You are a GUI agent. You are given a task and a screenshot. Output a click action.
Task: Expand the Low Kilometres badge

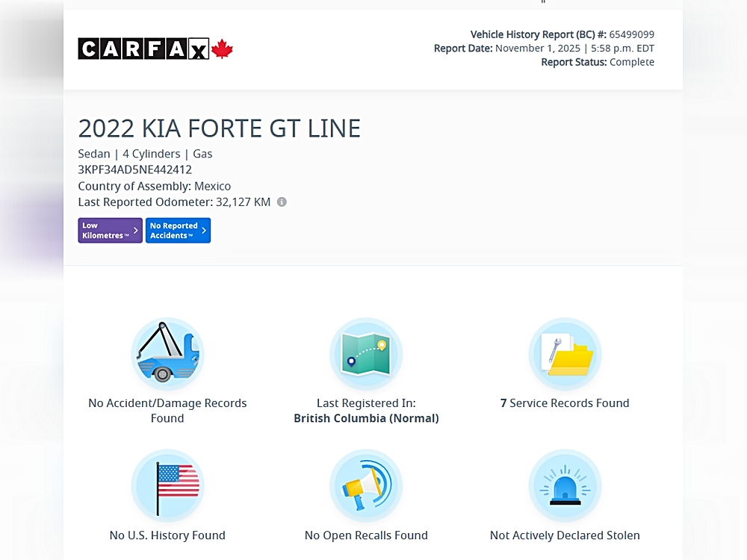[110, 231]
